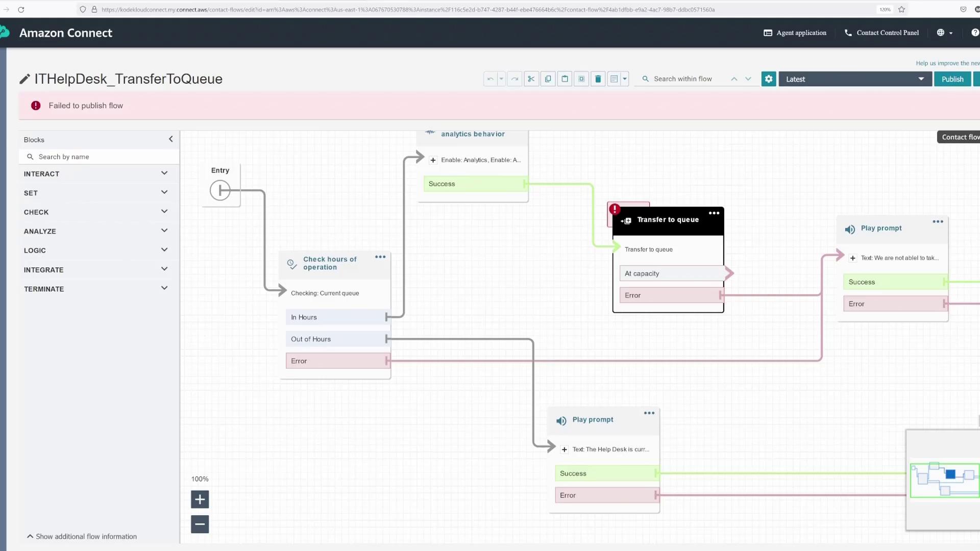This screenshot has height=551, width=980.
Task: Click the select all blocks icon
Action: point(581,79)
